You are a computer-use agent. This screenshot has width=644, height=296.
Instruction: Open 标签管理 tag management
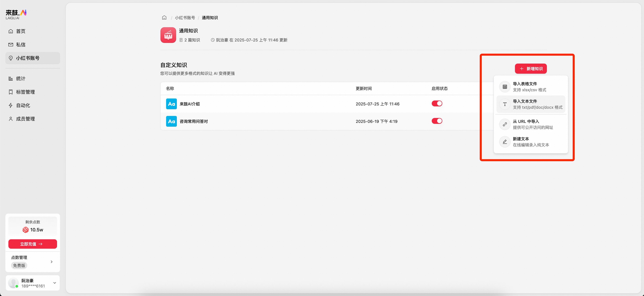[25, 92]
